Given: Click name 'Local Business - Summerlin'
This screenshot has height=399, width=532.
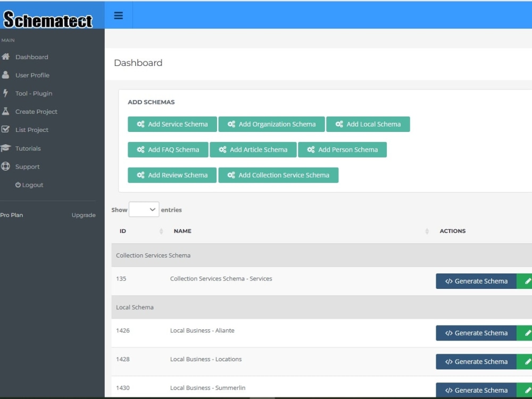Looking at the screenshot, I should (207, 388).
